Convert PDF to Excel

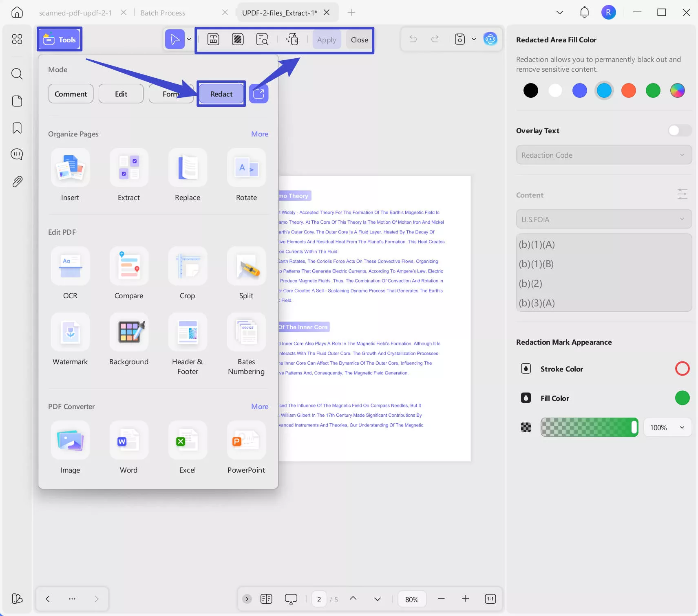pyautogui.click(x=188, y=448)
